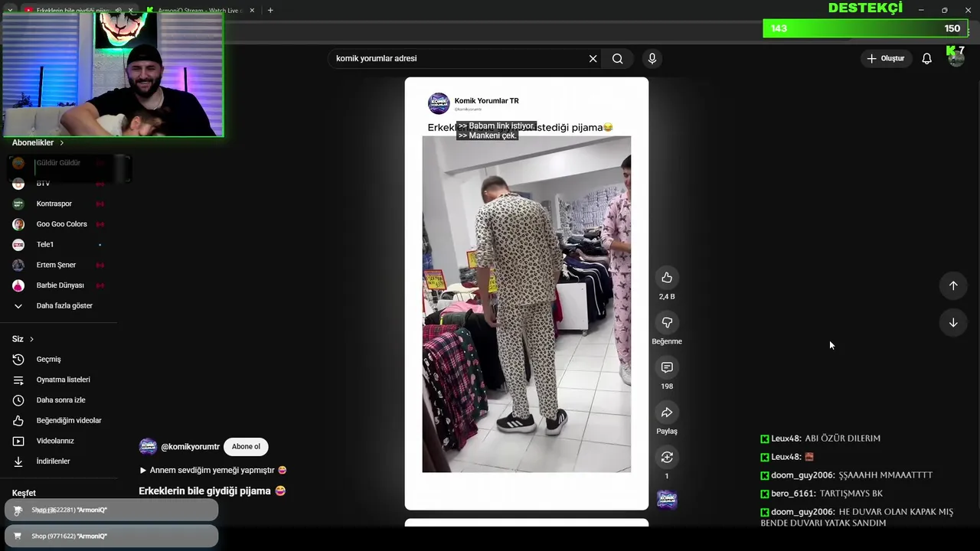Click the Shop (3622281) ArmoniQ notification

(x=112, y=510)
